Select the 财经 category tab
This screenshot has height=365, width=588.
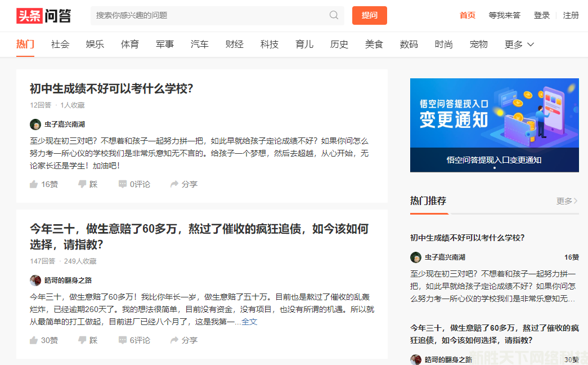click(235, 44)
